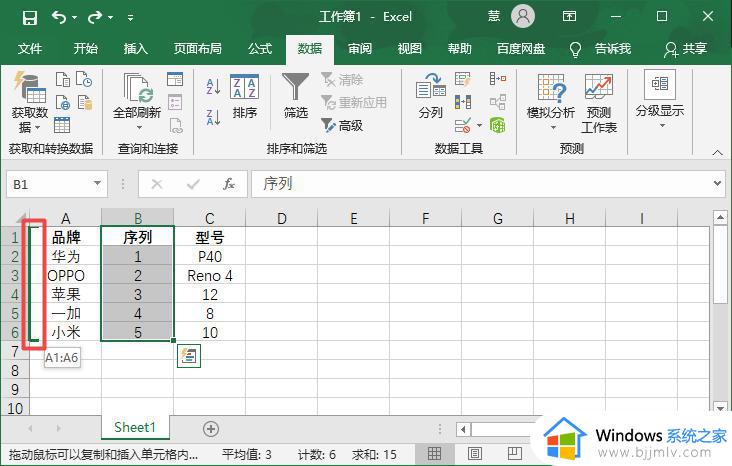The height and width of the screenshot is (466, 732).
Task: Click the From Table/Range icon
Action: click(x=62, y=125)
